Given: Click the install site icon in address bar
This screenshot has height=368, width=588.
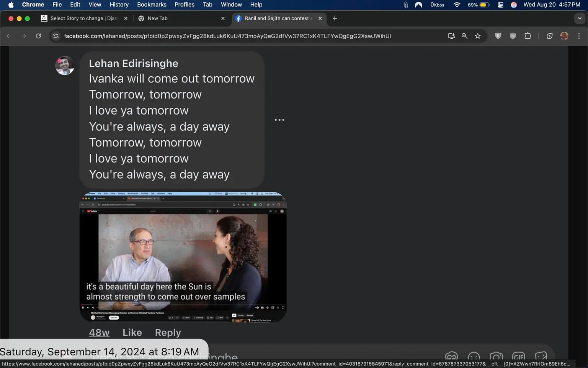Looking at the screenshot, I should click(x=451, y=36).
